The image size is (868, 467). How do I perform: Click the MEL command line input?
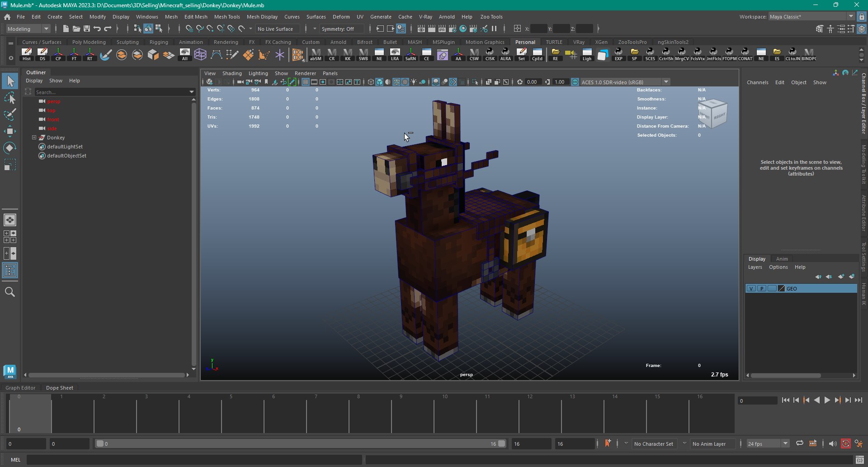[x=194, y=459]
